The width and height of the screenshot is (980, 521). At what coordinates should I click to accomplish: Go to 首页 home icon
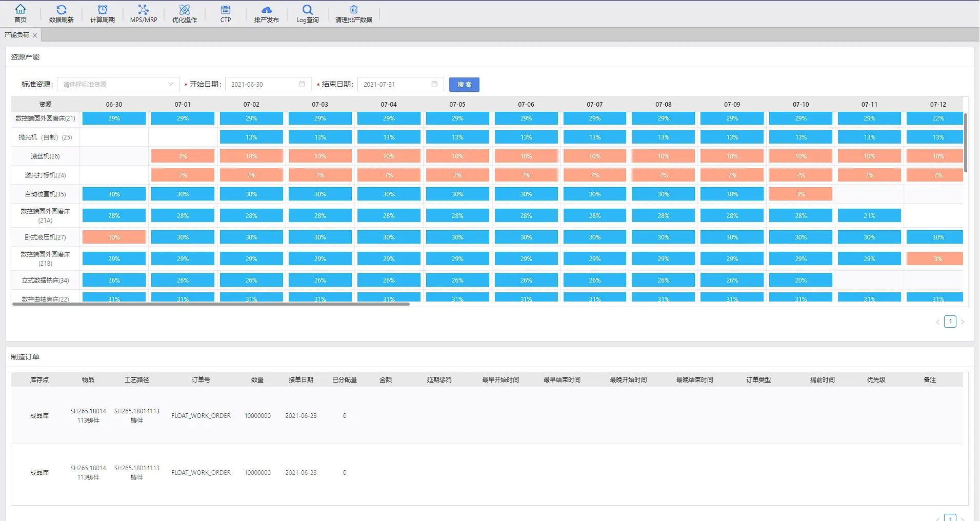pos(21,9)
